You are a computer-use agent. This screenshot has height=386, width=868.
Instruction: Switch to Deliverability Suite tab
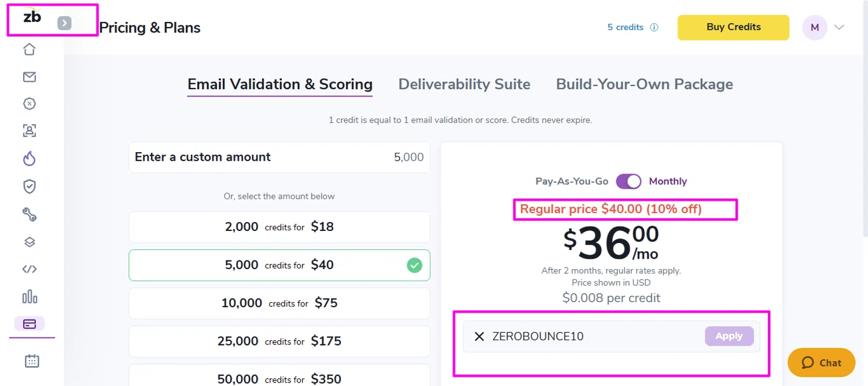point(464,84)
